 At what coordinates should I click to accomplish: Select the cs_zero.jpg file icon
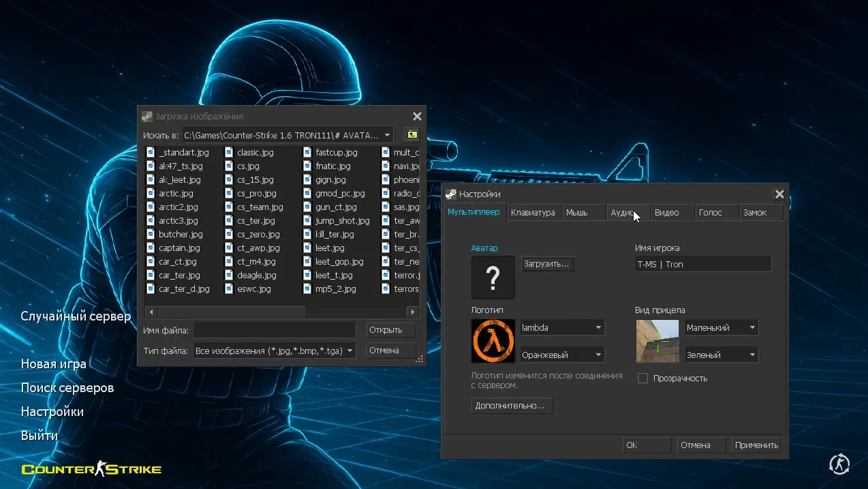tap(229, 235)
